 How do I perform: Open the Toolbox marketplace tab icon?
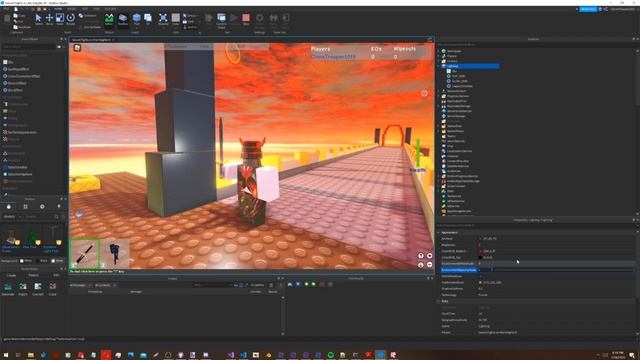[x=9, y=207]
